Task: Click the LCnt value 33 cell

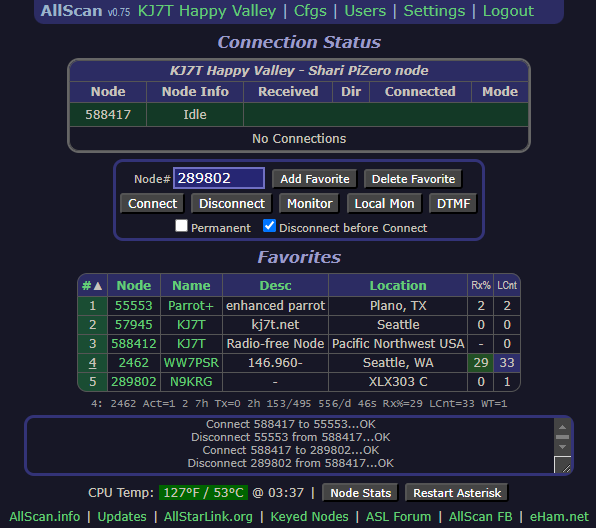Action: (x=507, y=363)
